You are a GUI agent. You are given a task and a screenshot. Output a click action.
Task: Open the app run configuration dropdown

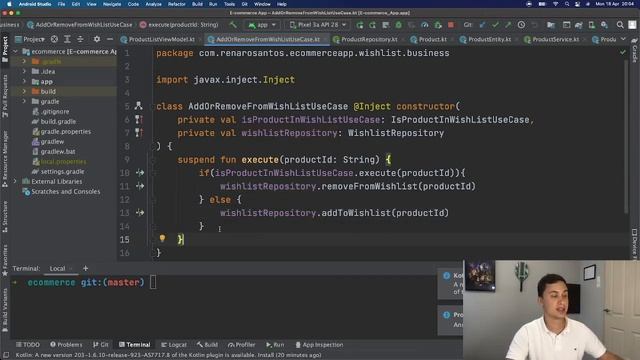(262, 25)
